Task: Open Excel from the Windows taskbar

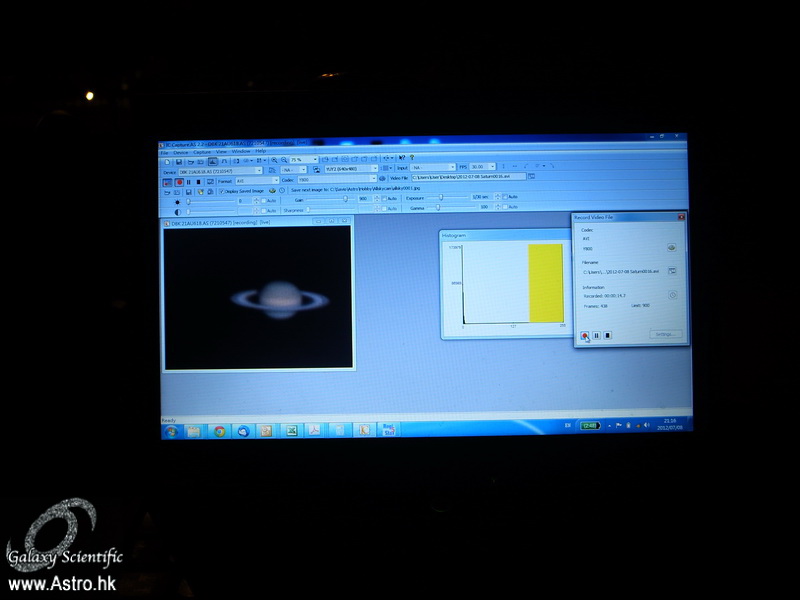Action: (290, 431)
